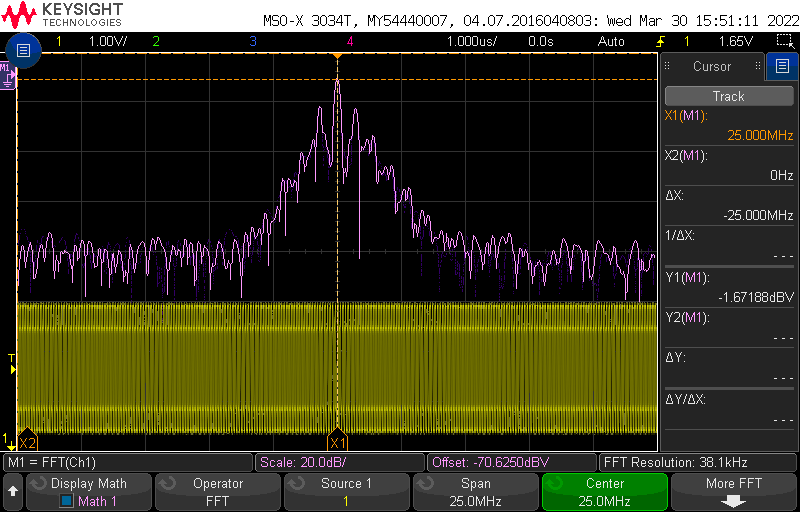Click the 0.0s delay value
The image size is (800, 512).
point(541,41)
